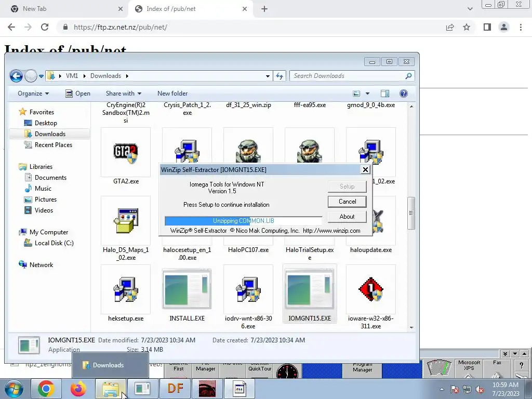
Task: Bookmark this page with the star icon
Action: click(467, 27)
